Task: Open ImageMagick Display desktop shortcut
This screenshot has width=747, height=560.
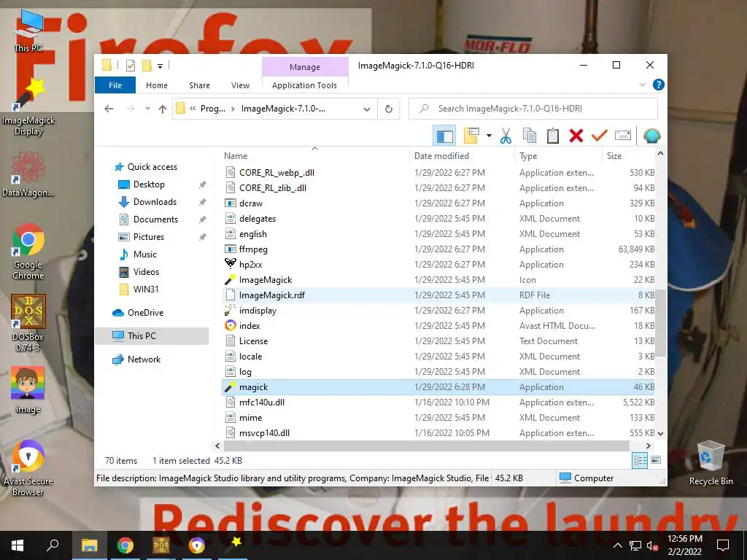Action: [28, 108]
